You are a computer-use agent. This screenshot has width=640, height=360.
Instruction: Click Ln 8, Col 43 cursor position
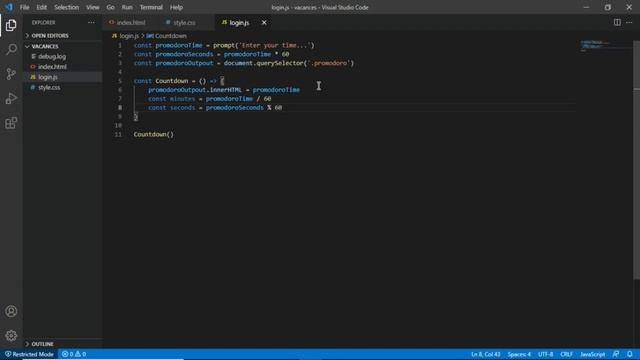(x=486, y=354)
